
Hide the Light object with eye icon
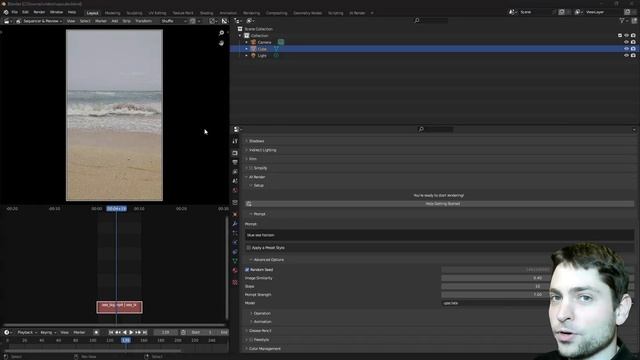(x=626, y=56)
